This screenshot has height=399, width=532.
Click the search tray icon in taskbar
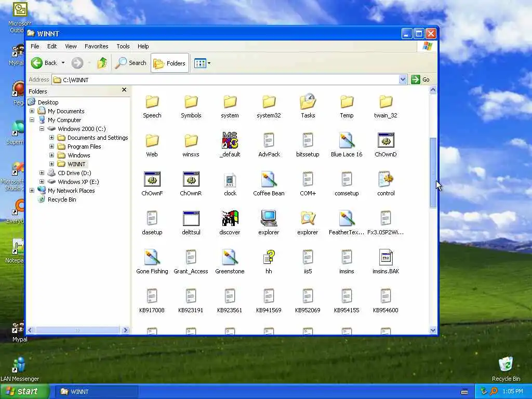tap(494, 391)
